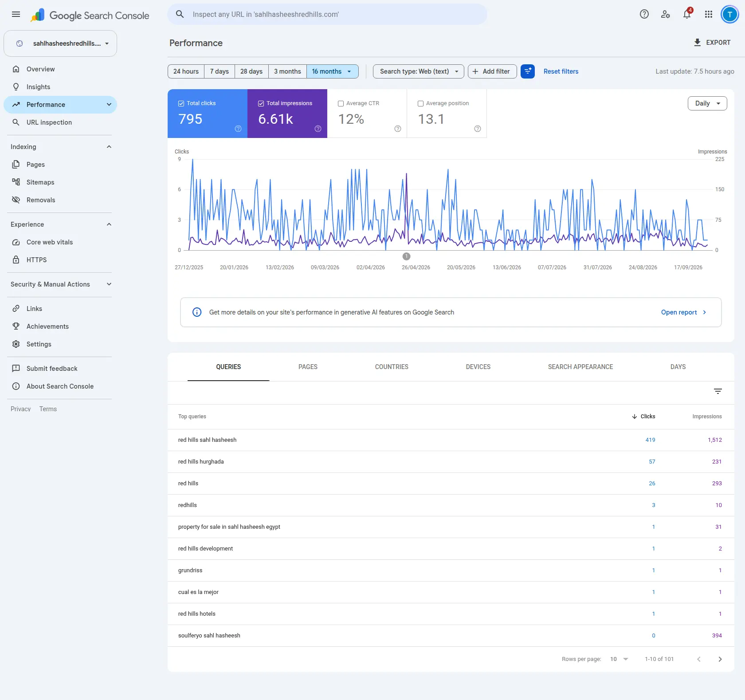This screenshot has height=700, width=745.
Task: Switch to the Devices tab
Action: pos(478,367)
